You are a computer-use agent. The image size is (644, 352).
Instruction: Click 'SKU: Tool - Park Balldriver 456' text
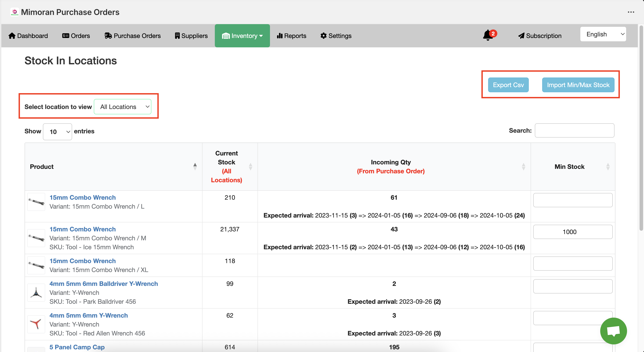point(92,302)
